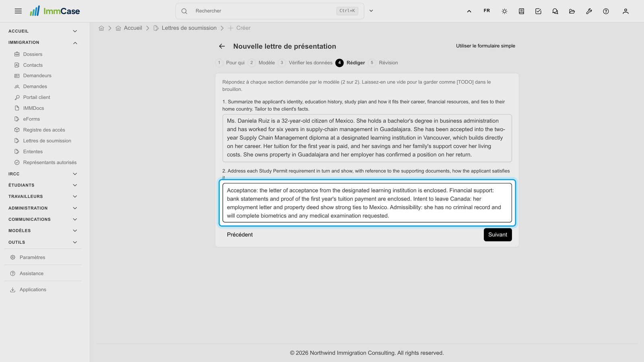644x362 pixels.
Task: Expand the Travailleurs sidebar section
Action: point(43,196)
